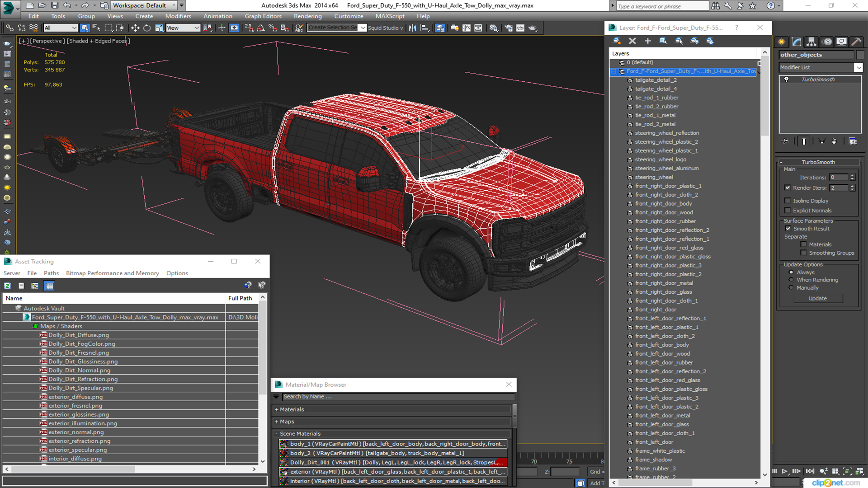Screen dimensions: 868x488
Task: Select the Manually update option
Action: click(x=791, y=288)
